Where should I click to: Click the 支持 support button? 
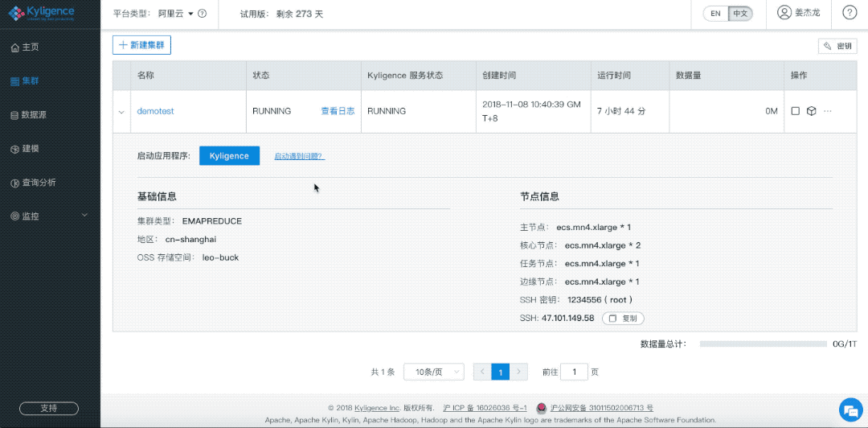[49, 409]
